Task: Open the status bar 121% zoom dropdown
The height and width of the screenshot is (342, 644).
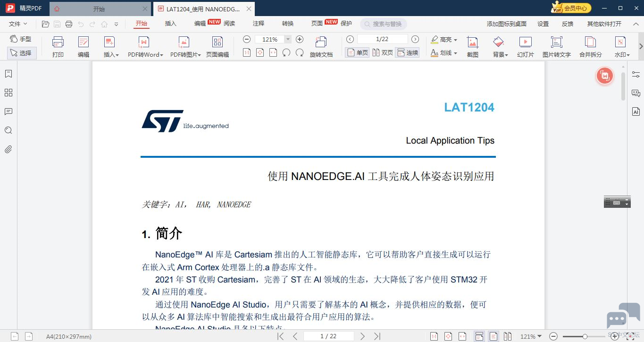Action: 531,336
